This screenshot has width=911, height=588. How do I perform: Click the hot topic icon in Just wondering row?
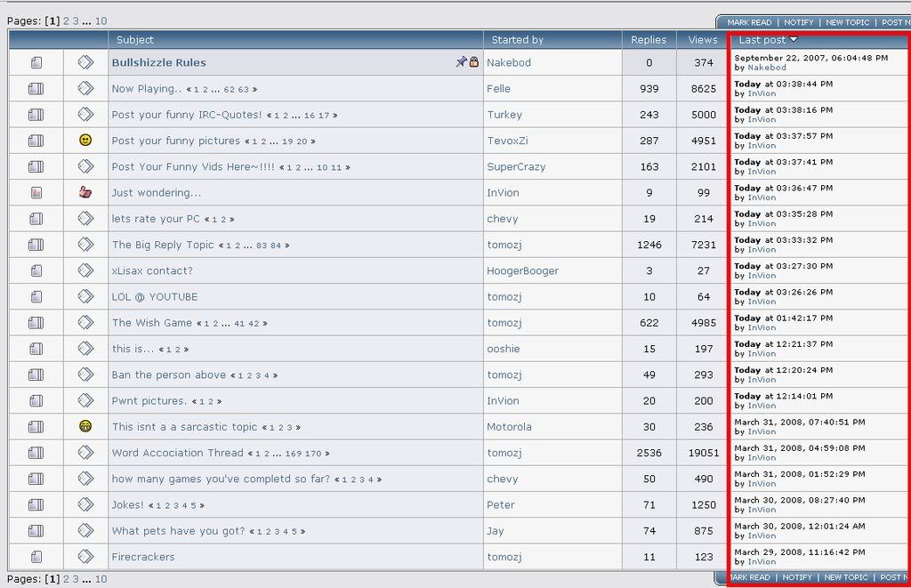[x=36, y=192]
